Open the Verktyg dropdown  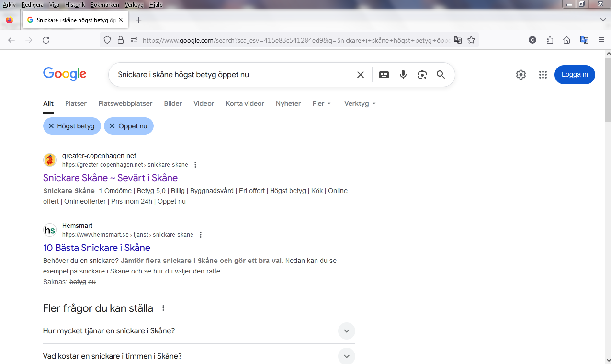pos(360,103)
